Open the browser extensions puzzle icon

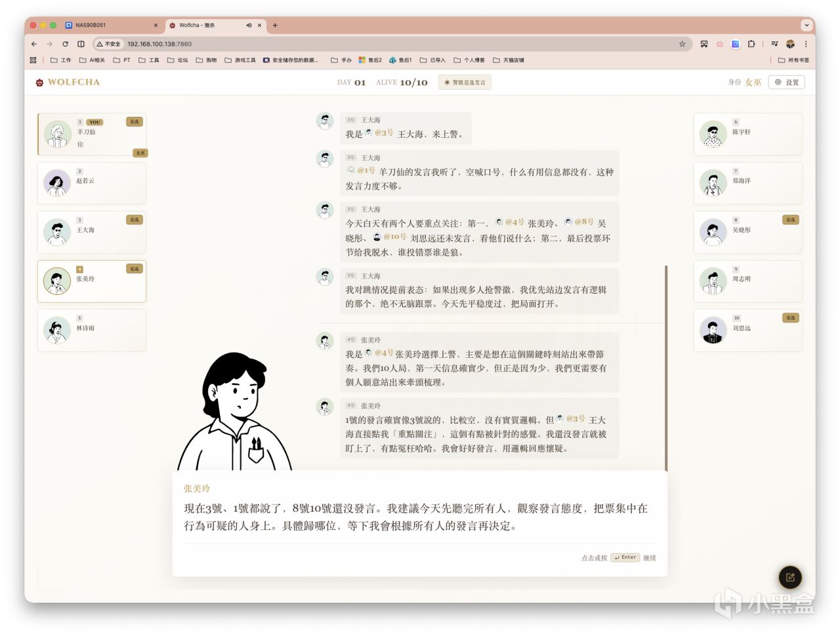pos(751,44)
